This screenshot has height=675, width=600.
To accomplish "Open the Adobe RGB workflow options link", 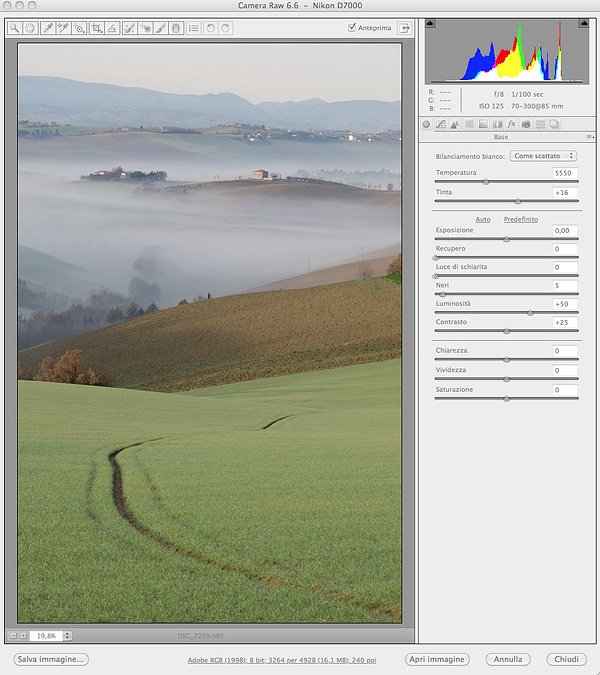I will tap(279, 660).
